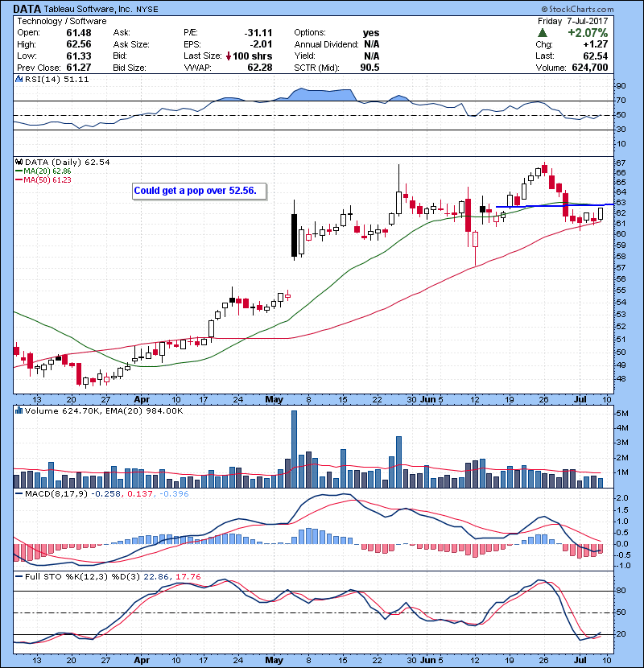Click the 90 tick on the RSI axis
Image resolution: width=644 pixels, height=668 pixels.
tap(621, 86)
